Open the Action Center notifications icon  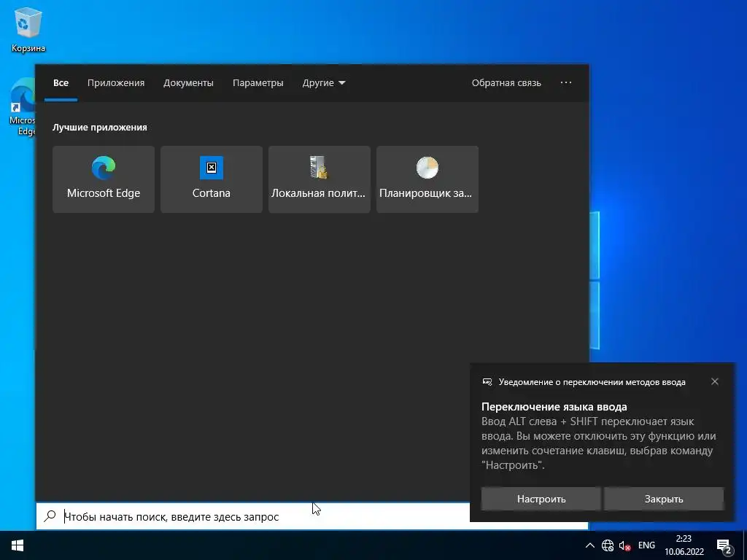(x=724, y=545)
